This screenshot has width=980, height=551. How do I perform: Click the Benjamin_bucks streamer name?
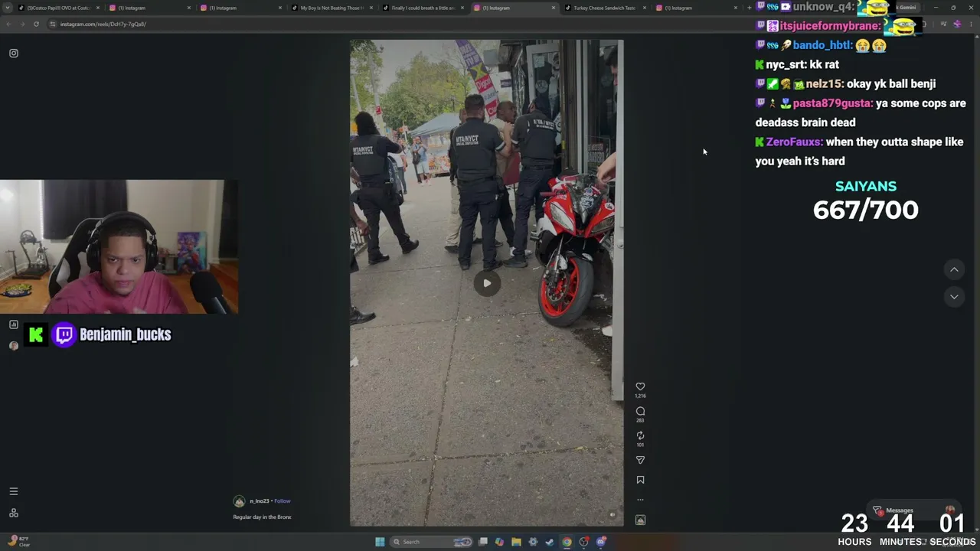tap(126, 334)
